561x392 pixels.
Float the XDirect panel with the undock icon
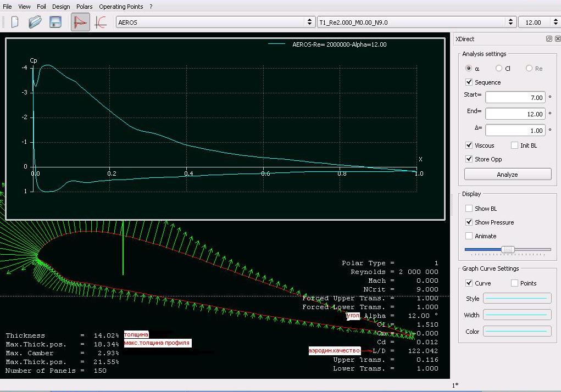pyautogui.click(x=549, y=39)
